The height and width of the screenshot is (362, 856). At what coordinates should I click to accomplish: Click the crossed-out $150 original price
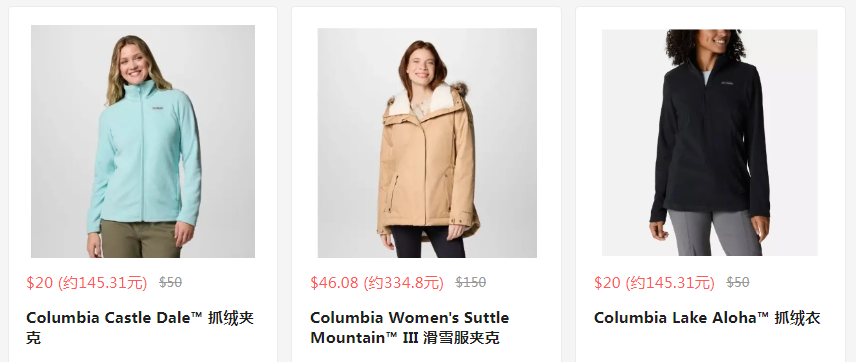[471, 283]
